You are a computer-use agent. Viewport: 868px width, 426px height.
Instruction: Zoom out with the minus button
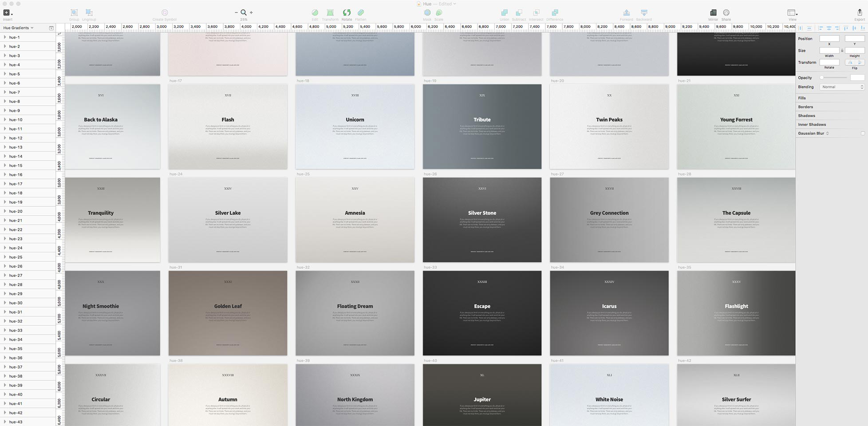[x=236, y=12]
